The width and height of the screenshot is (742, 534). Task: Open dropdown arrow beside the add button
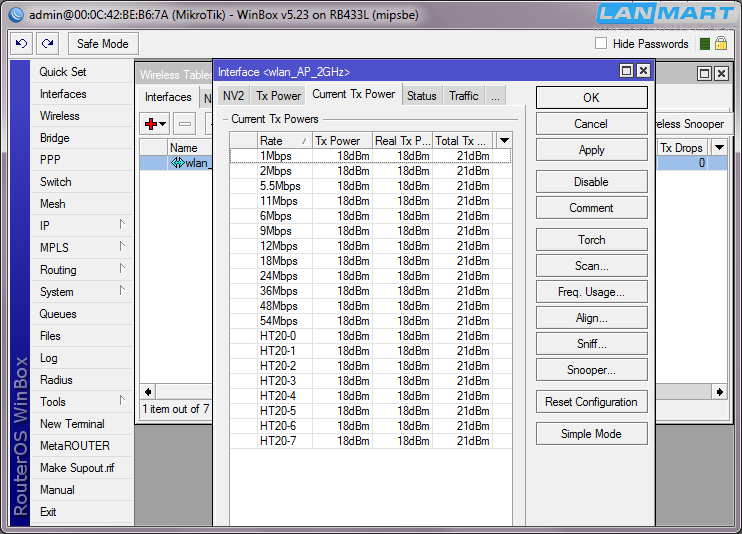163,124
